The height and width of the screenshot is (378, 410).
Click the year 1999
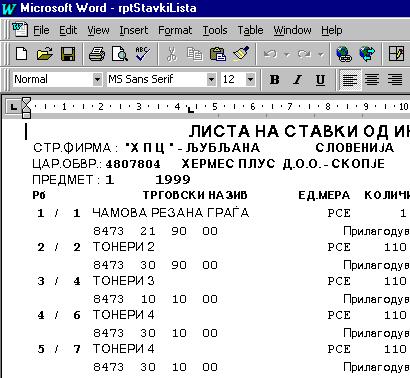173,180
